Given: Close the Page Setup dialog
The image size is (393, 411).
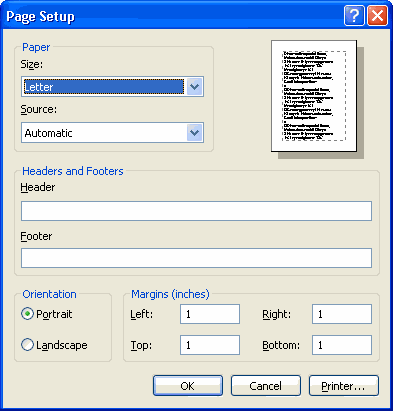Looking at the screenshot, I should click(x=377, y=16).
